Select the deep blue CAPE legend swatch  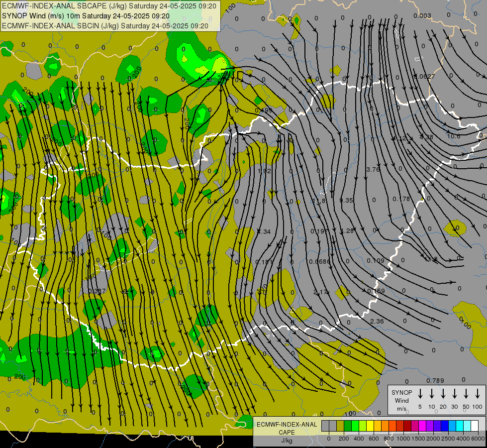pos(444,426)
